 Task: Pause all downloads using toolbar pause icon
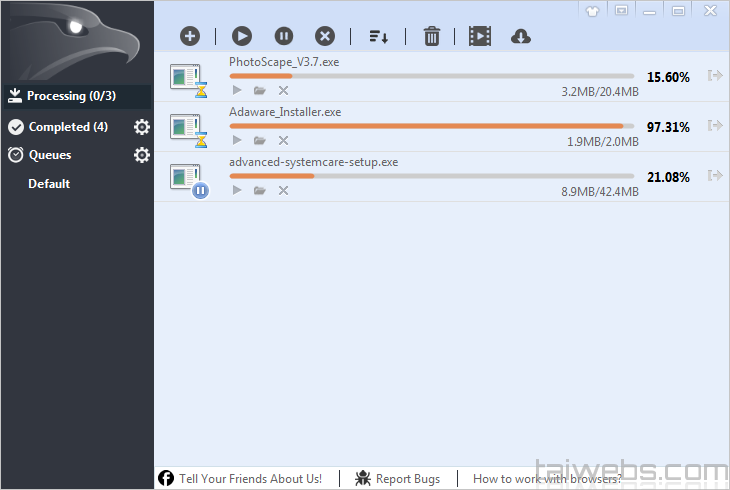pos(284,36)
